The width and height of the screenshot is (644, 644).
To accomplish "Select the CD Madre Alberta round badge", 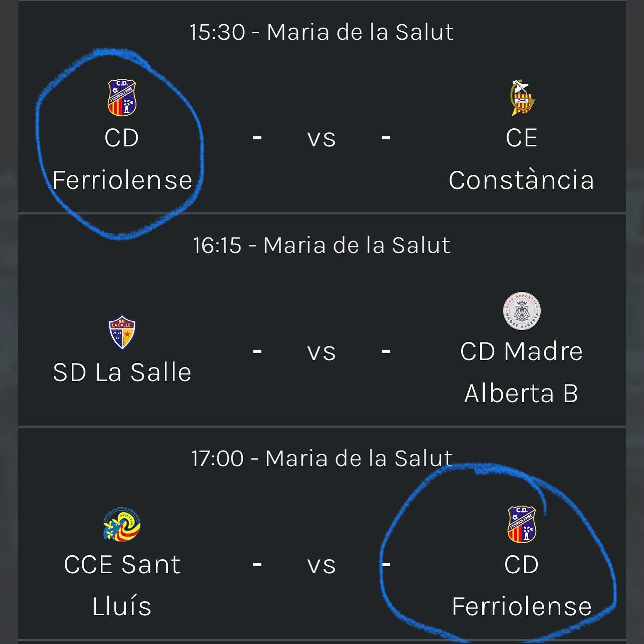I will pyautogui.click(x=522, y=311).
